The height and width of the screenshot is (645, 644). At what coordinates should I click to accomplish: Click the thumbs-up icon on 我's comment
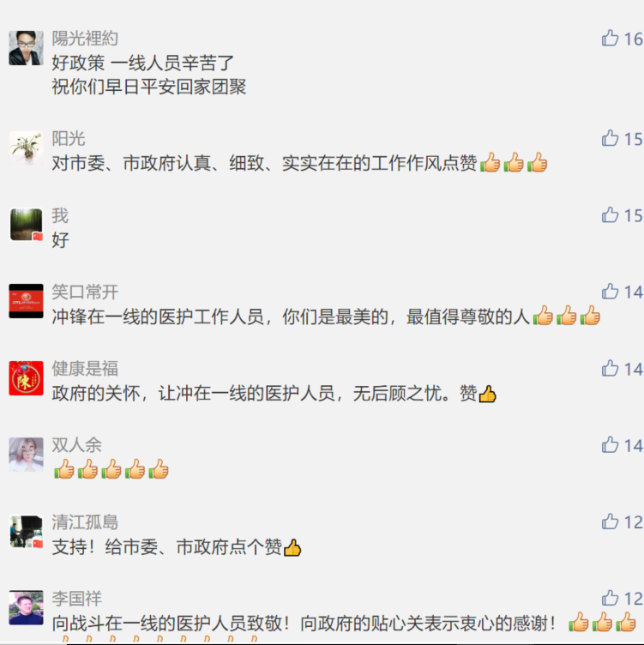click(610, 215)
